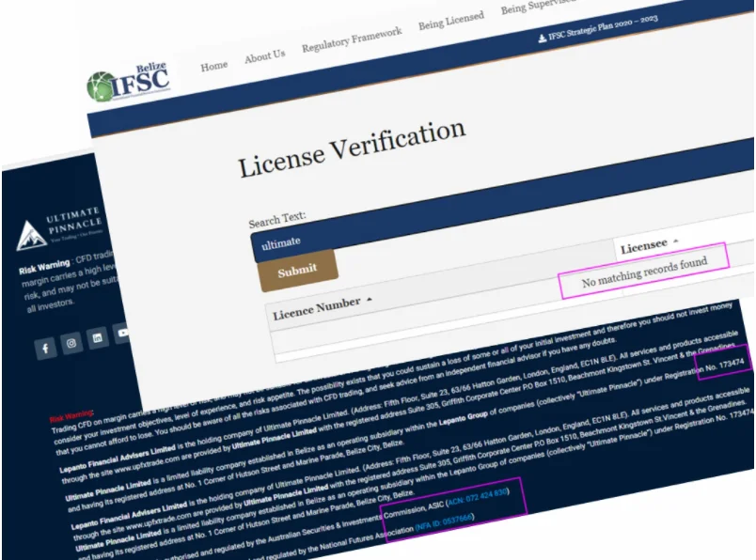
Task: Open the YouTube icon in Ultimate Pinnacle footer
Action: pyautogui.click(x=122, y=333)
